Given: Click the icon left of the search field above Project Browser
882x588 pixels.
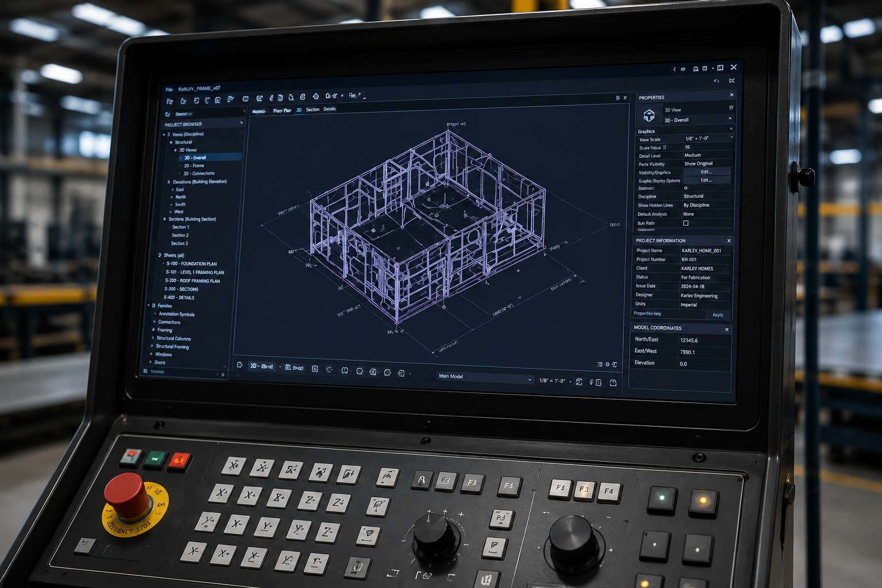Looking at the screenshot, I should 168,114.
